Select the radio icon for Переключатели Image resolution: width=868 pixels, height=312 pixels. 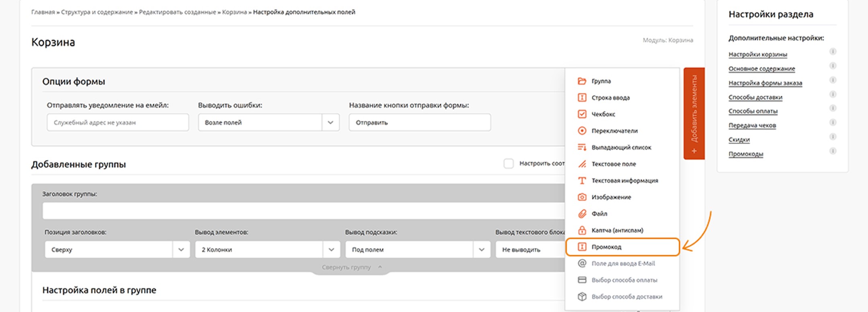582,131
